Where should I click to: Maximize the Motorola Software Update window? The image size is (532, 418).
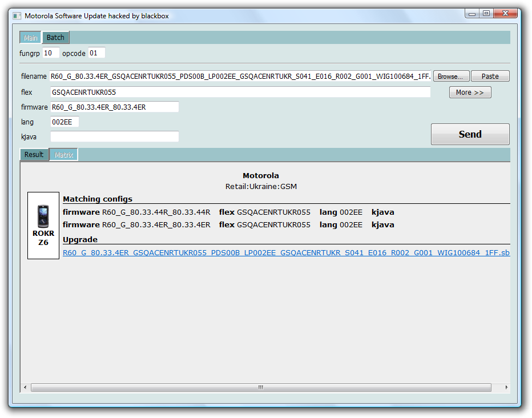coord(486,14)
